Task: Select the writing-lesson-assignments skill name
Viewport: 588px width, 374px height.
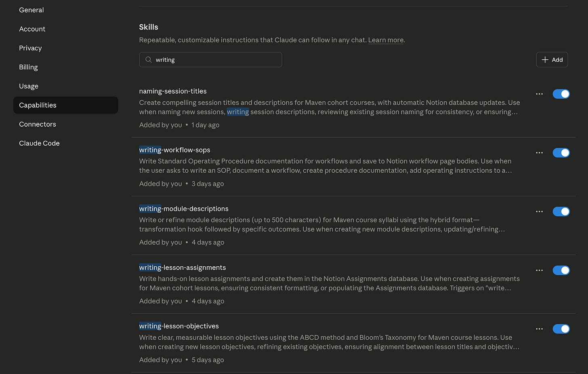Action: coord(183,267)
